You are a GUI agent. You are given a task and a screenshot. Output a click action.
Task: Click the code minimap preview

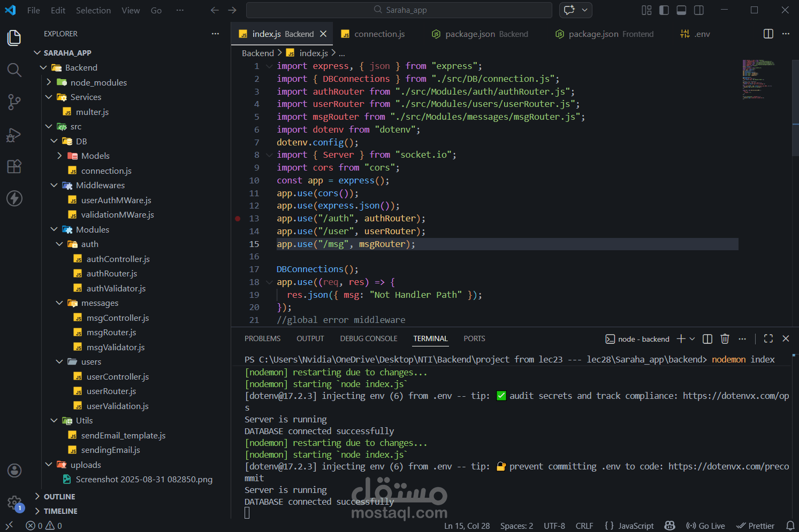point(758,80)
